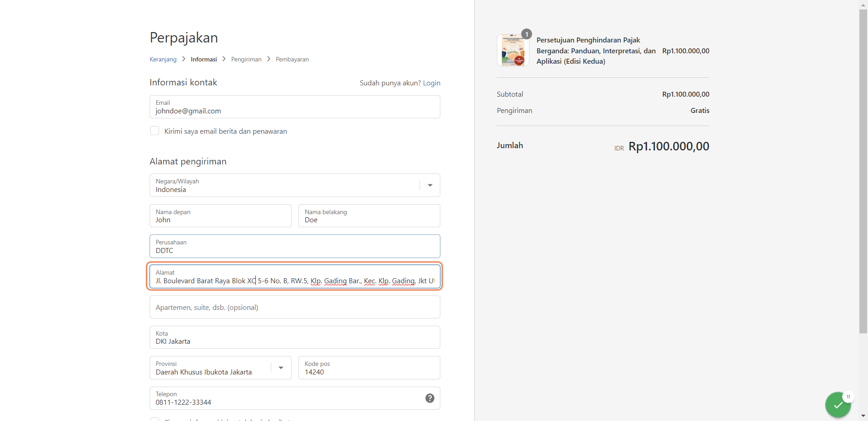Click the Perpajakan store title
The width and height of the screenshot is (868, 421).
184,37
